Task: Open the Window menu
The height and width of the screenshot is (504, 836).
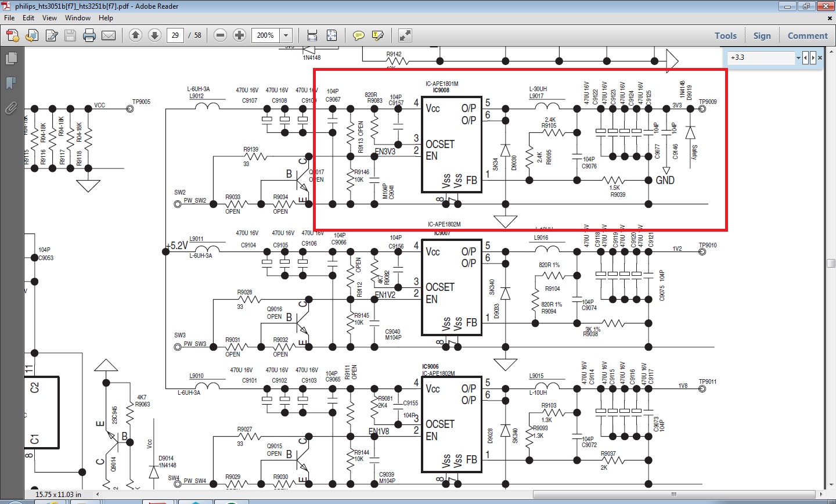Action: tap(78, 18)
